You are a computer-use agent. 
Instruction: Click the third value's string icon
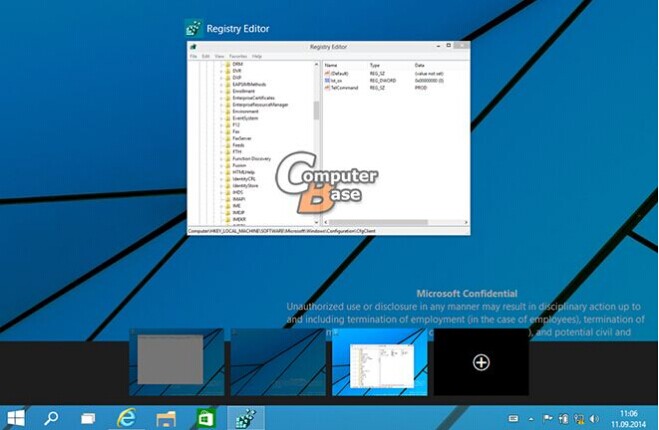click(x=327, y=87)
